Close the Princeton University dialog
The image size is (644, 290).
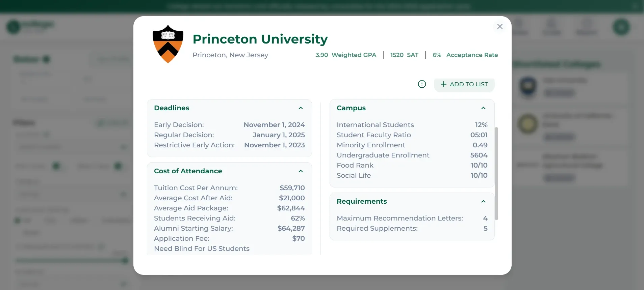coord(500,26)
